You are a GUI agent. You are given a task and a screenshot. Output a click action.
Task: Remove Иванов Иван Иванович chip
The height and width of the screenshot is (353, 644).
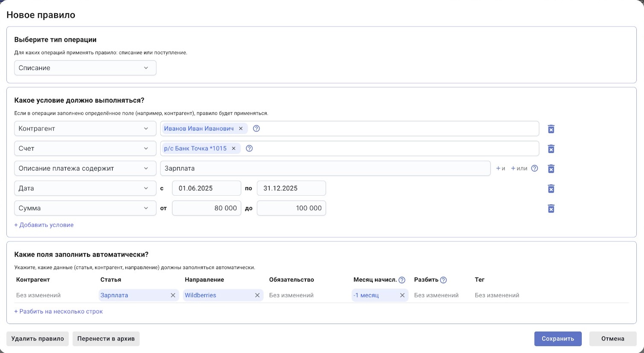[241, 128]
